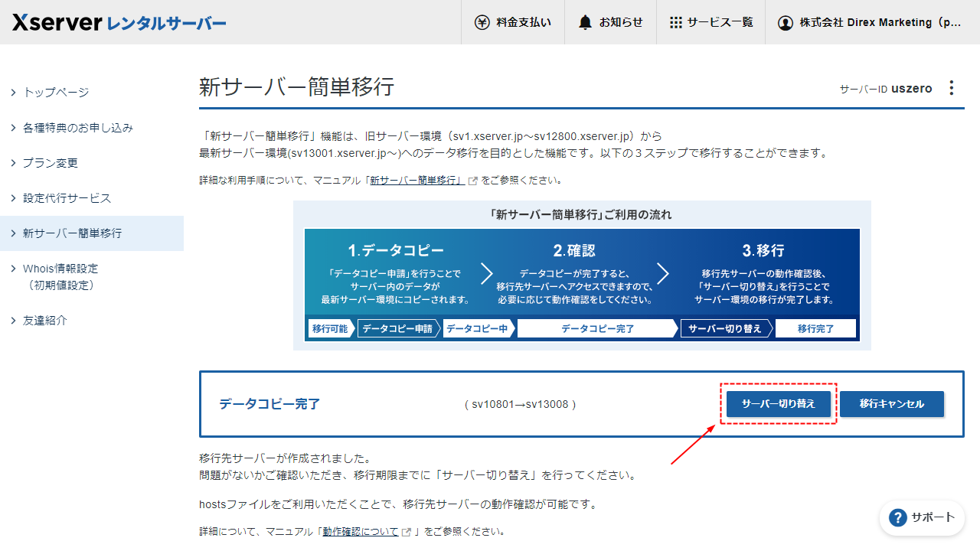
Task: Click the サーバー切り替え step in the flow diagram
Action: (x=725, y=328)
